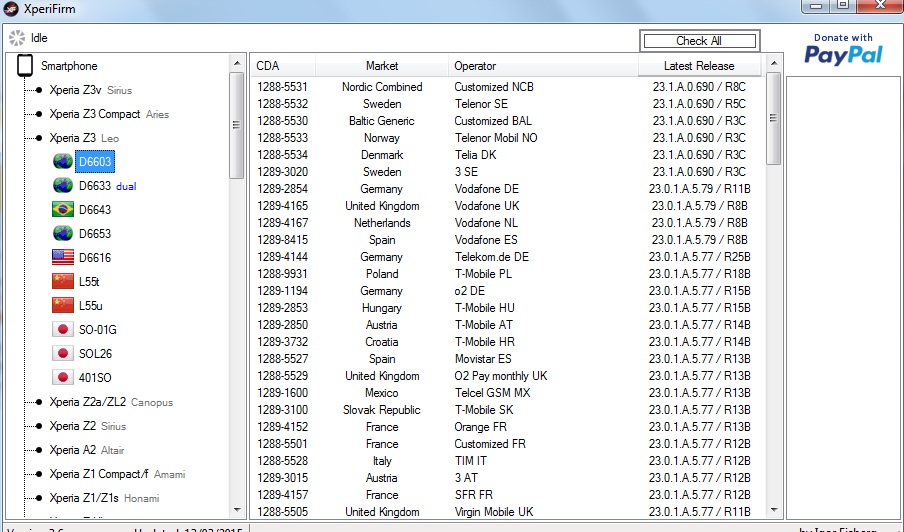The width and height of the screenshot is (904, 532).
Task: Expand the Xperia Z3 Compact Aries node
Action: coord(39,114)
